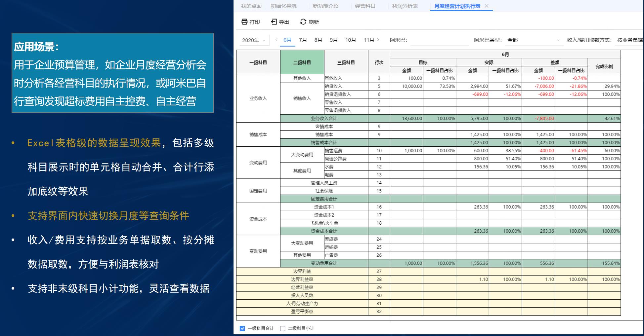The width and height of the screenshot is (644, 336).
Task: Click the 销货退货收入 row label
Action: [x=346, y=94]
